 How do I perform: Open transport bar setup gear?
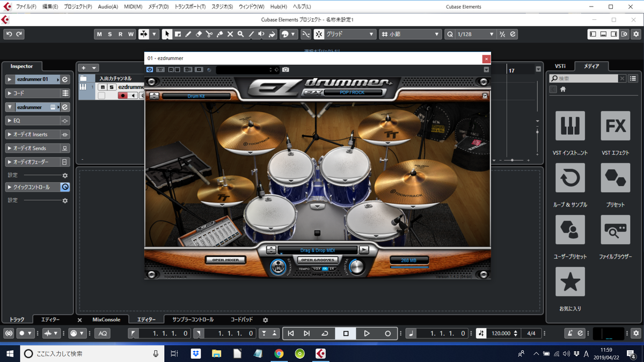tap(636, 333)
